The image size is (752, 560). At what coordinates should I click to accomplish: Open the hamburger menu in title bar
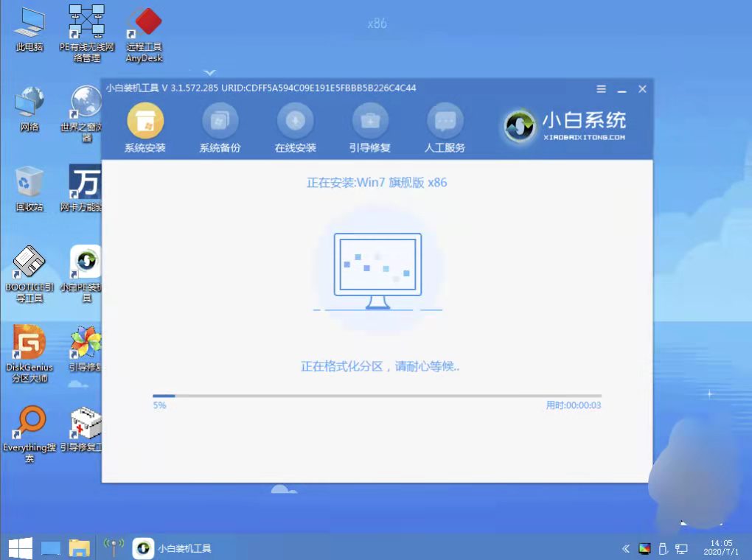(600, 88)
